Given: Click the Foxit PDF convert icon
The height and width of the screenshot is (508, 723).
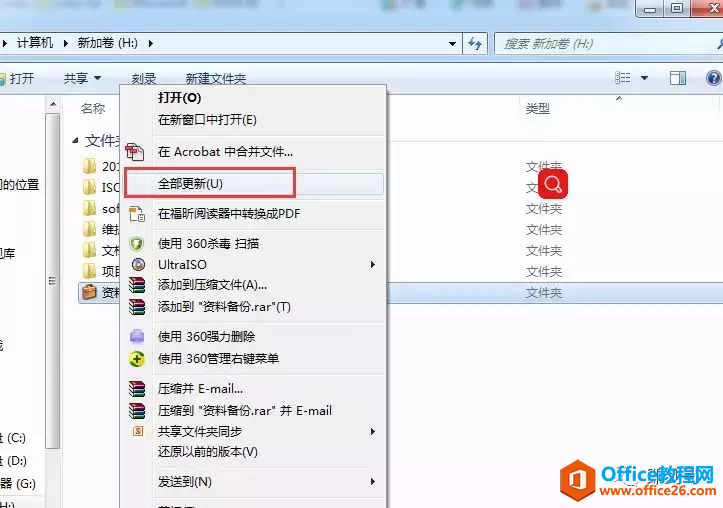Looking at the screenshot, I should (x=137, y=214).
